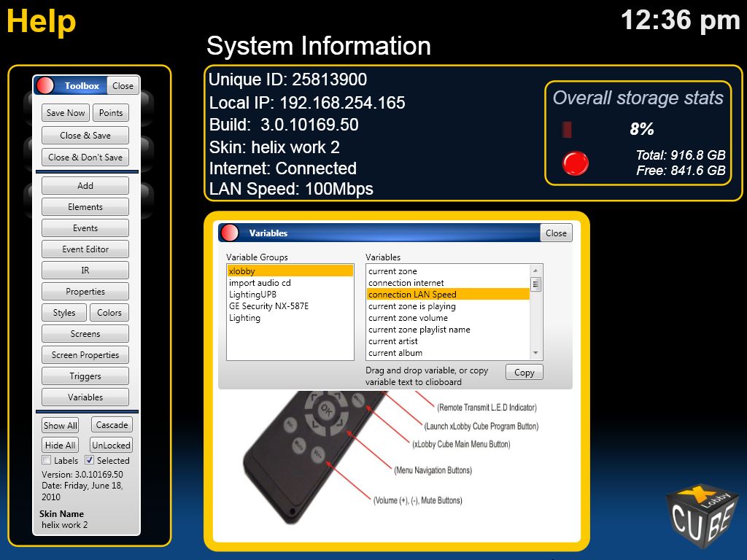Image resolution: width=747 pixels, height=560 pixels.
Task: Click Show All in the Toolbox
Action: [x=60, y=425]
